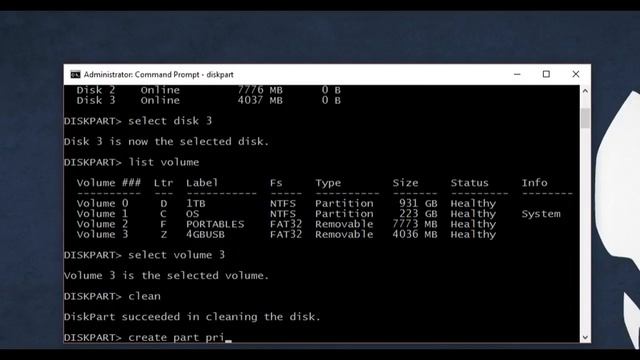
Task: Click the 'System' info value
Action: (541, 214)
